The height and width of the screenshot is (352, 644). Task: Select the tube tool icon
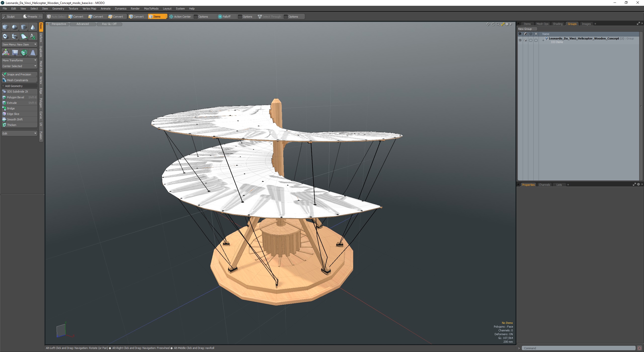[x=15, y=36]
